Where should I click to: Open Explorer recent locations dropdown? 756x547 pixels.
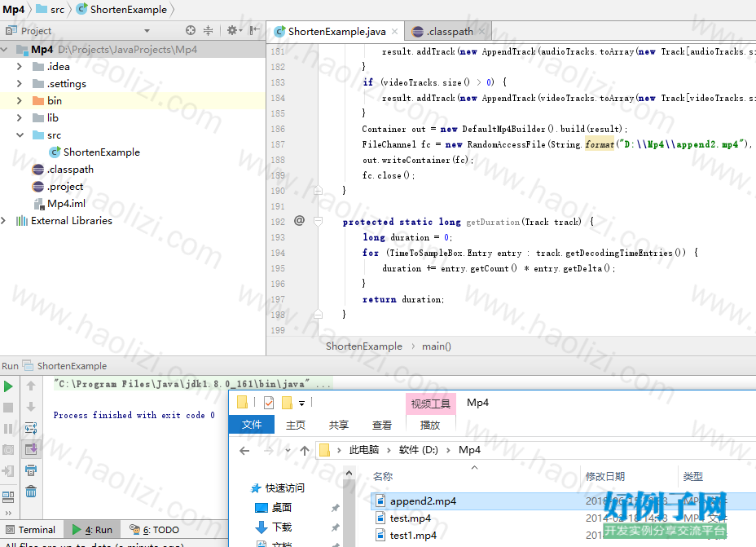[x=288, y=451]
